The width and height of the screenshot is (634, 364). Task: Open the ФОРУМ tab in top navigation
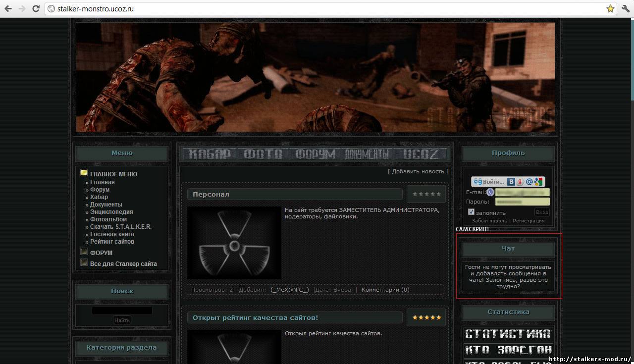(316, 154)
